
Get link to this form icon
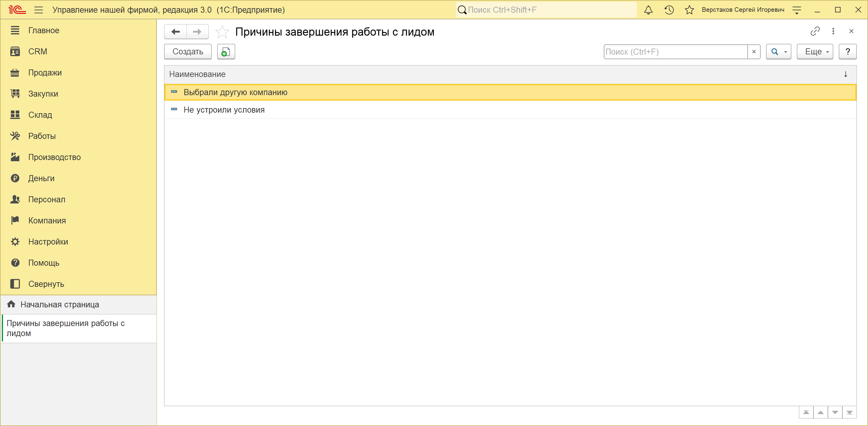(x=815, y=31)
